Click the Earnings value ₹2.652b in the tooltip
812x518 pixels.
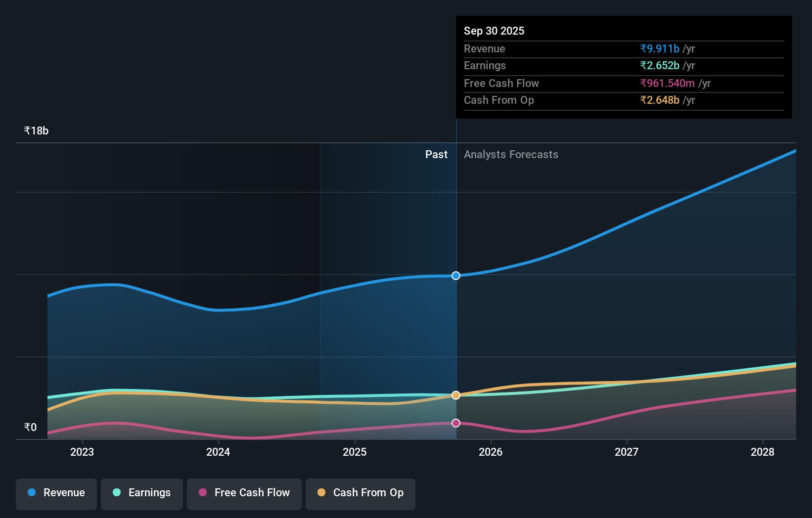click(x=659, y=66)
